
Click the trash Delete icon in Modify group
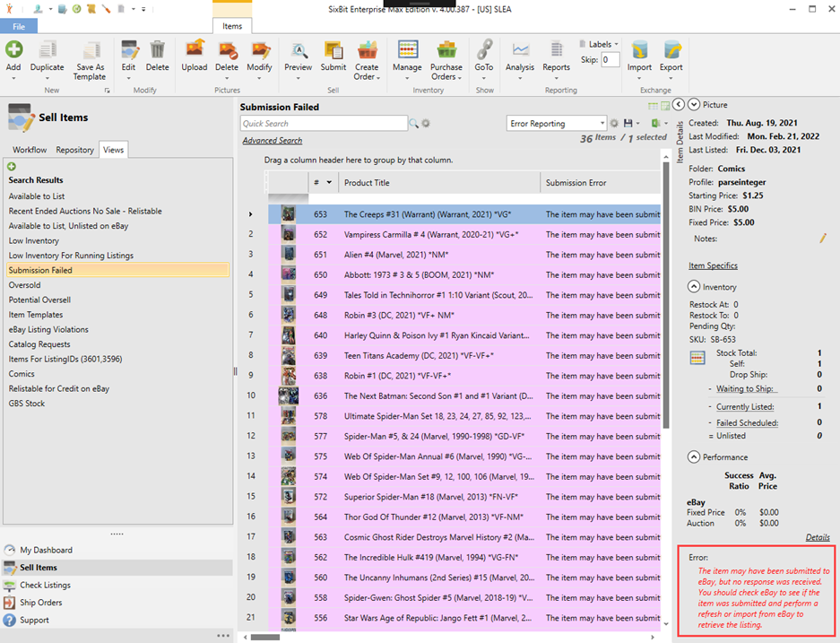(157, 49)
